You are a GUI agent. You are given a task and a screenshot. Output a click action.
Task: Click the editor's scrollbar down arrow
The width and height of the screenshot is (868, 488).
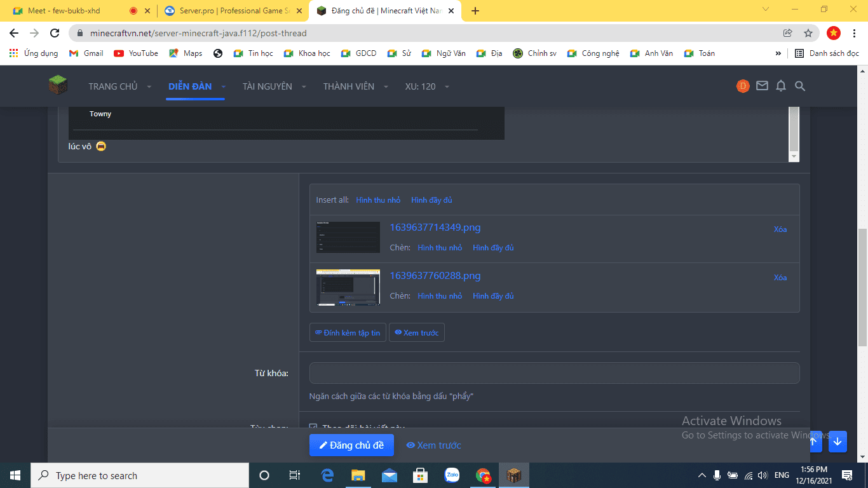click(x=794, y=156)
